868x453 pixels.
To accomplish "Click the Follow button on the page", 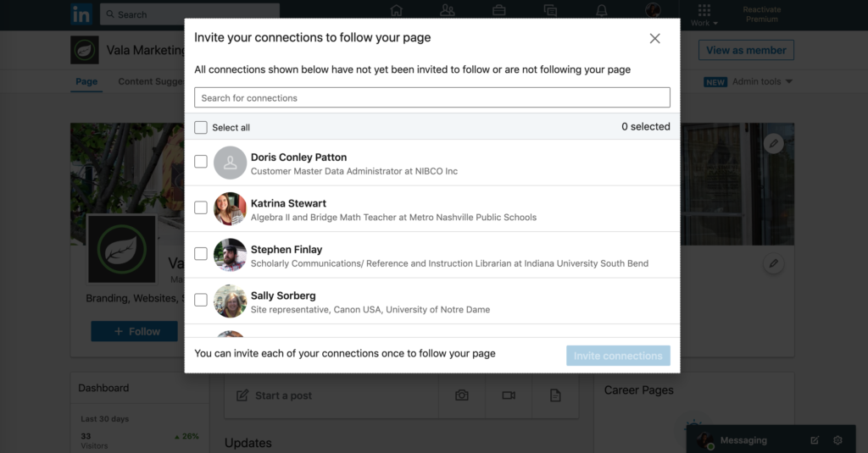I will [x=135, y=331].
